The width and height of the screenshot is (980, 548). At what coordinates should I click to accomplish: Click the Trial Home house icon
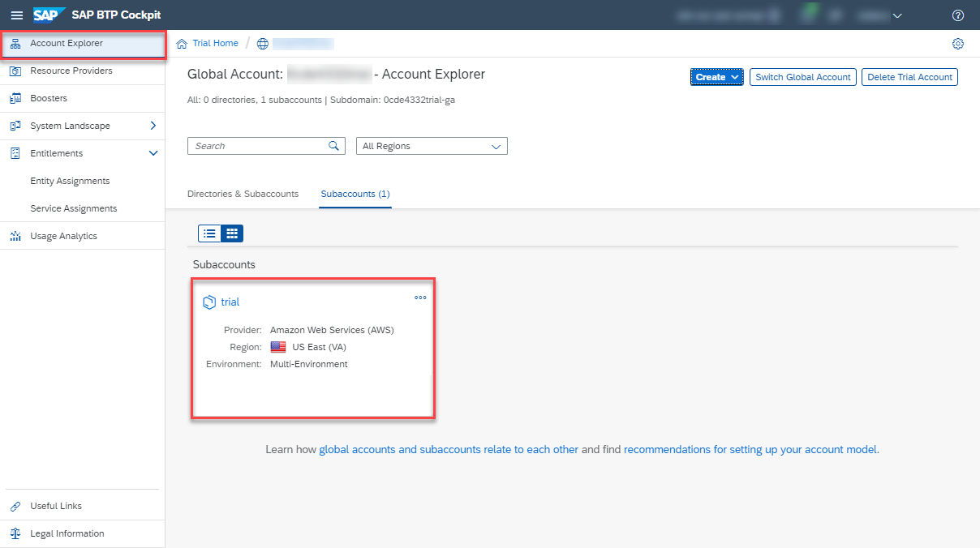[x=182, y=44]
